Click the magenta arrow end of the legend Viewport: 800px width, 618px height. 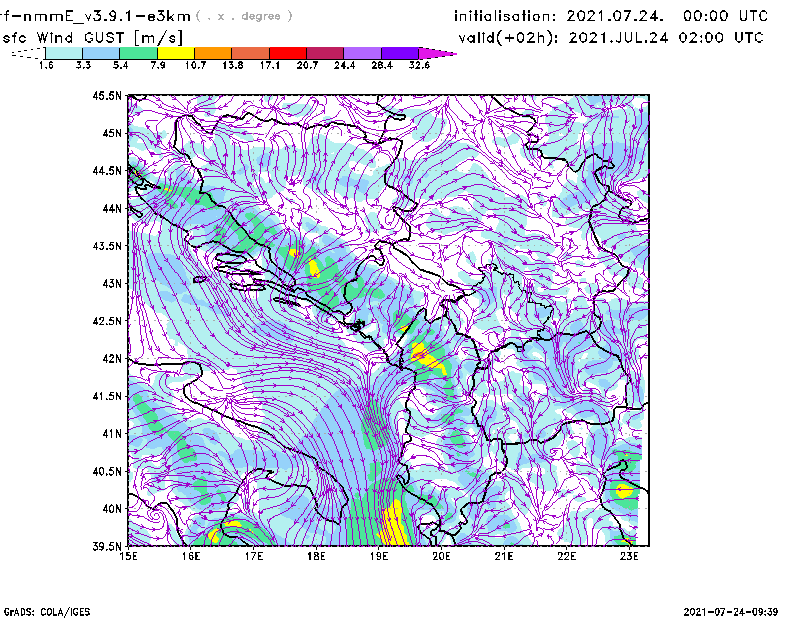coord(437,53)
